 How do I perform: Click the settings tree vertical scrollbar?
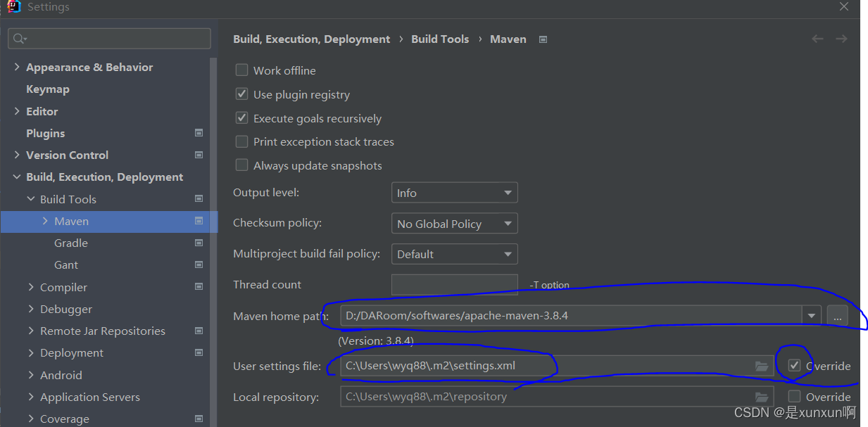(213, 242)
